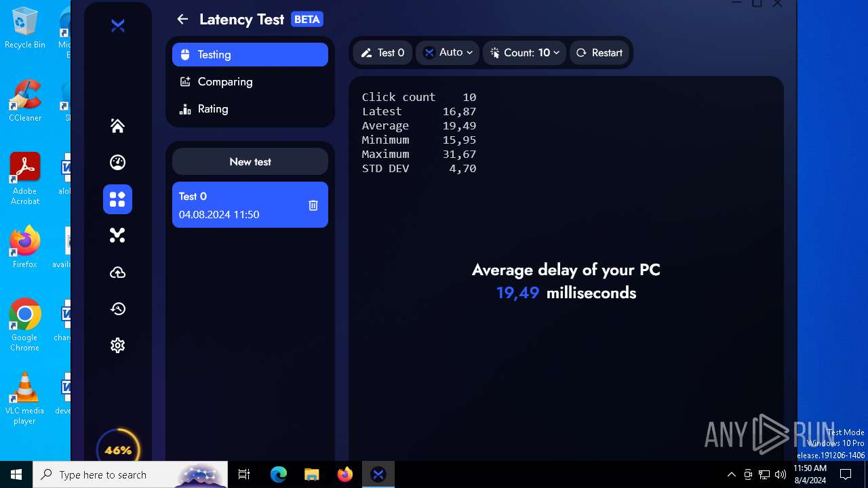Rename test via Test 0 pencil button

point(382,53)
